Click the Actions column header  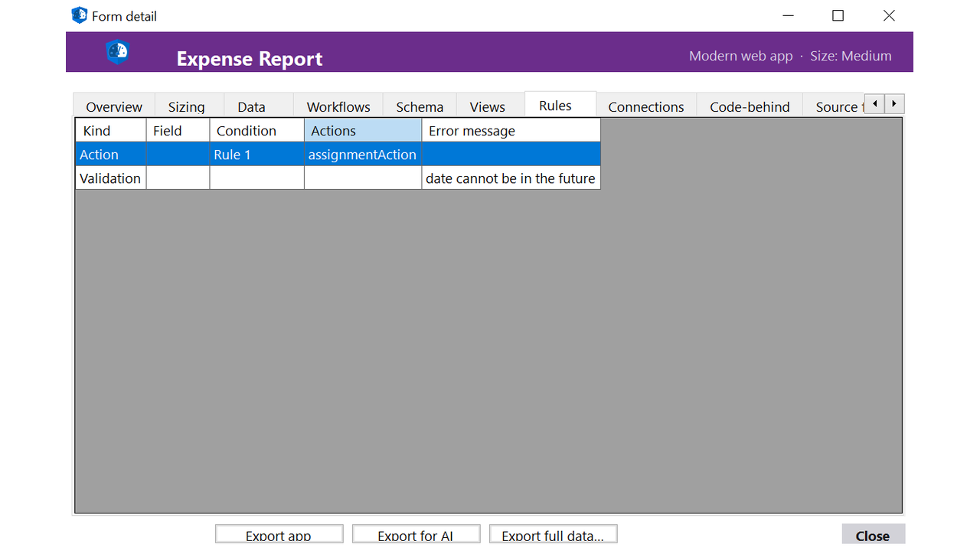click(x=363, y=130)
